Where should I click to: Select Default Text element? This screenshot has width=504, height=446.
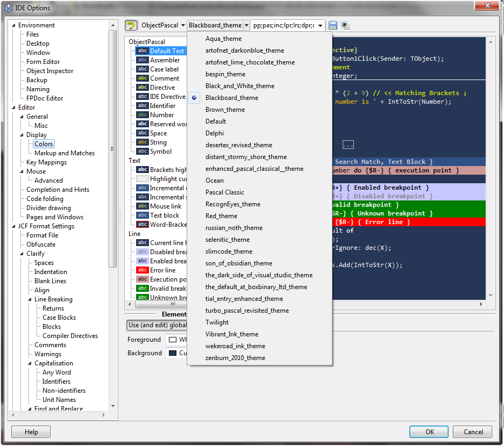tap(167, 51)
